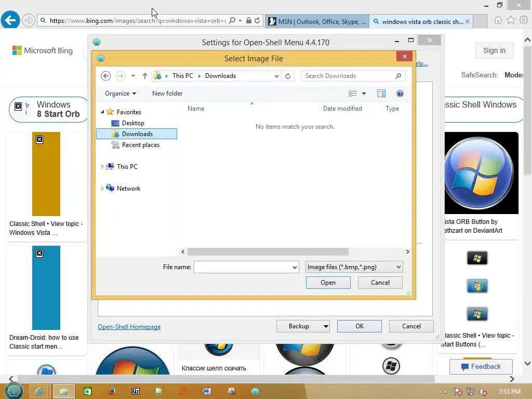Collapse the Favorites tree node
Image resolution: width=532 pixels, height=399 pixels.
pyautogui.click(x=102, y=112)
